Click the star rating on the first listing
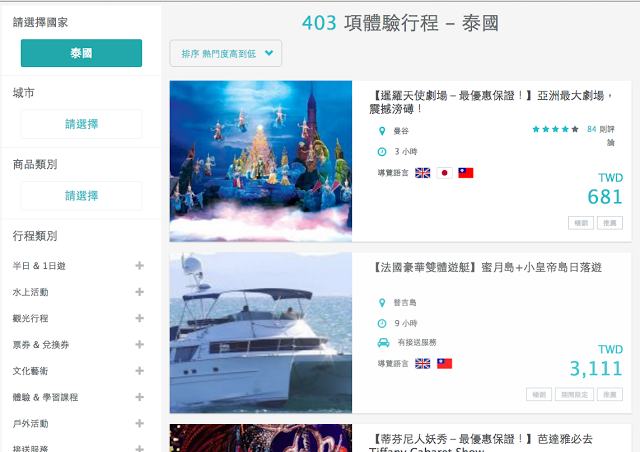 555,129
